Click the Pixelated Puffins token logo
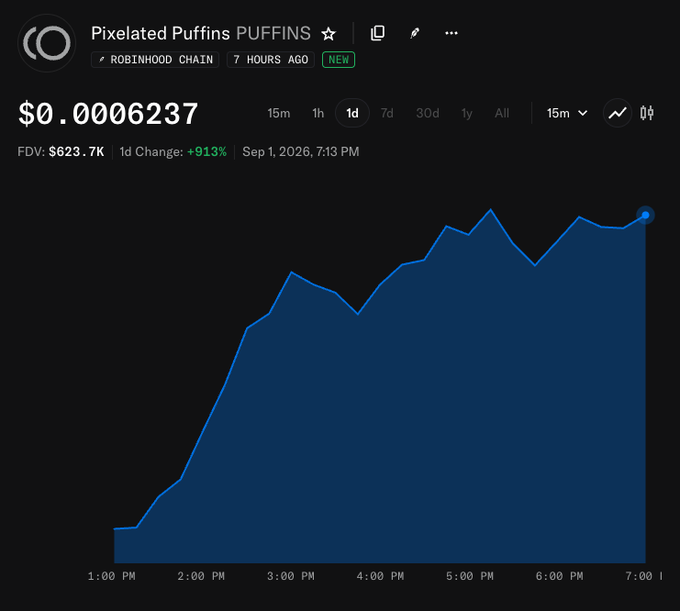 47,43
